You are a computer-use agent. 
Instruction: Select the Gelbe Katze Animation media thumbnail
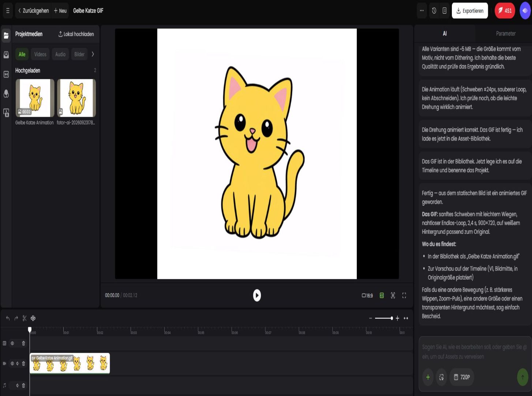35,98
